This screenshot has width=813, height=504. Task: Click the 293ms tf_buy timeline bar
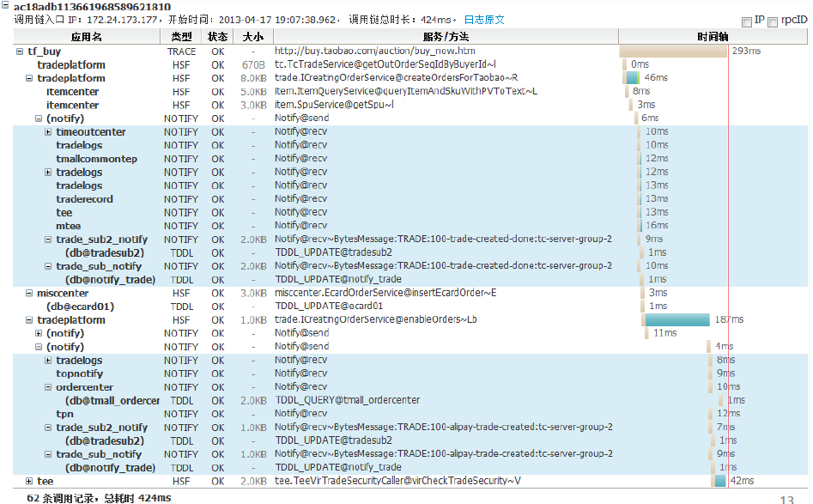click(x=673, y=51)
